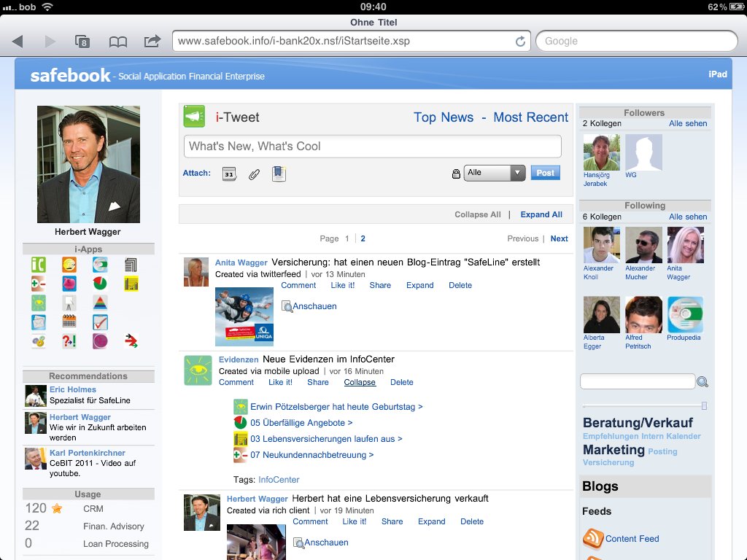The width and height of the screenshot is (747, 560).
Task: Attach a document with the notebook icon
Action: tap(279, 174)
